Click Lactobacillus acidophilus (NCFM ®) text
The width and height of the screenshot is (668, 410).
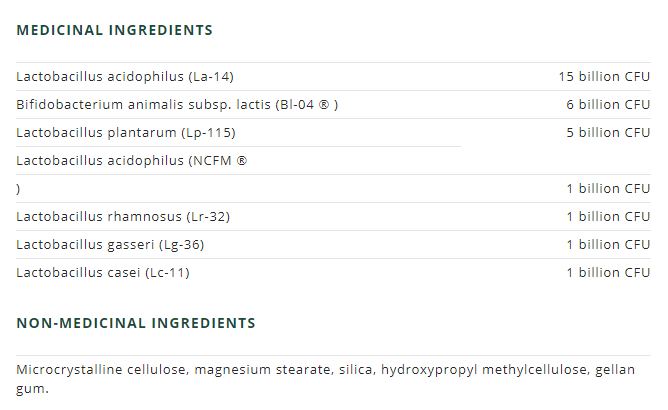131,160
